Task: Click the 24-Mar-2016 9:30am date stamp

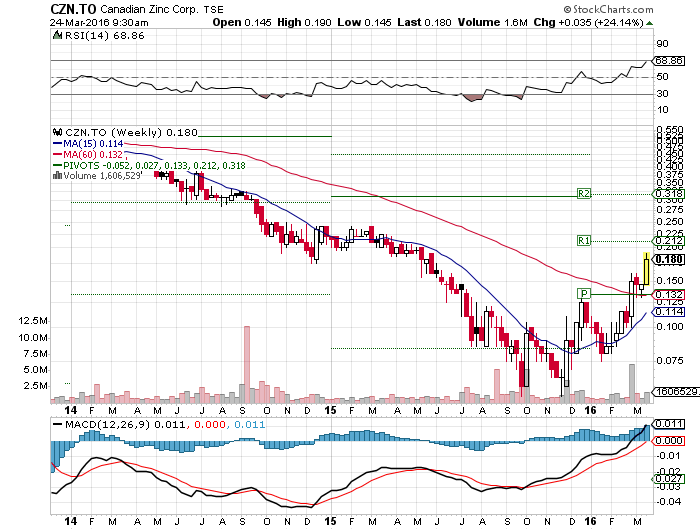Action: [x=99, y=22]
